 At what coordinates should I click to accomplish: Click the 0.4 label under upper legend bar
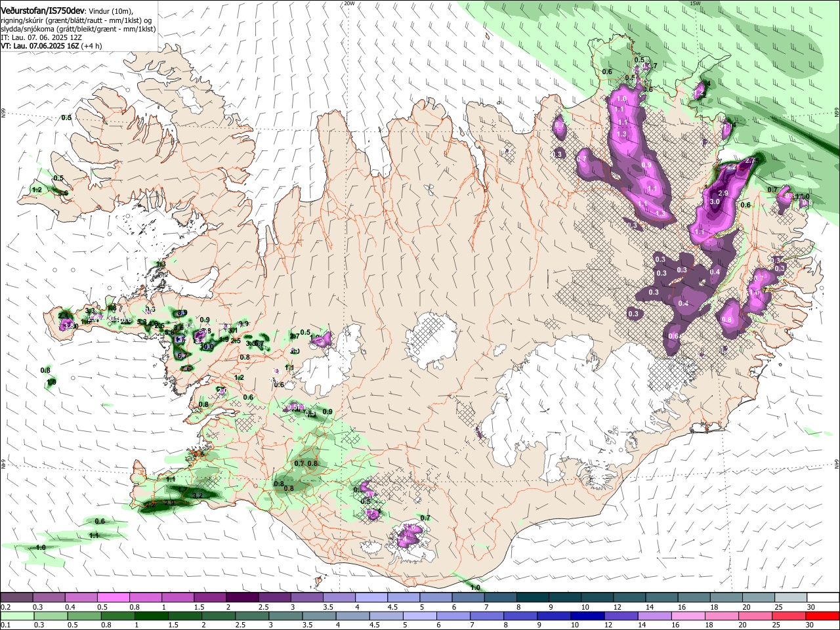(x=70, y=607)
